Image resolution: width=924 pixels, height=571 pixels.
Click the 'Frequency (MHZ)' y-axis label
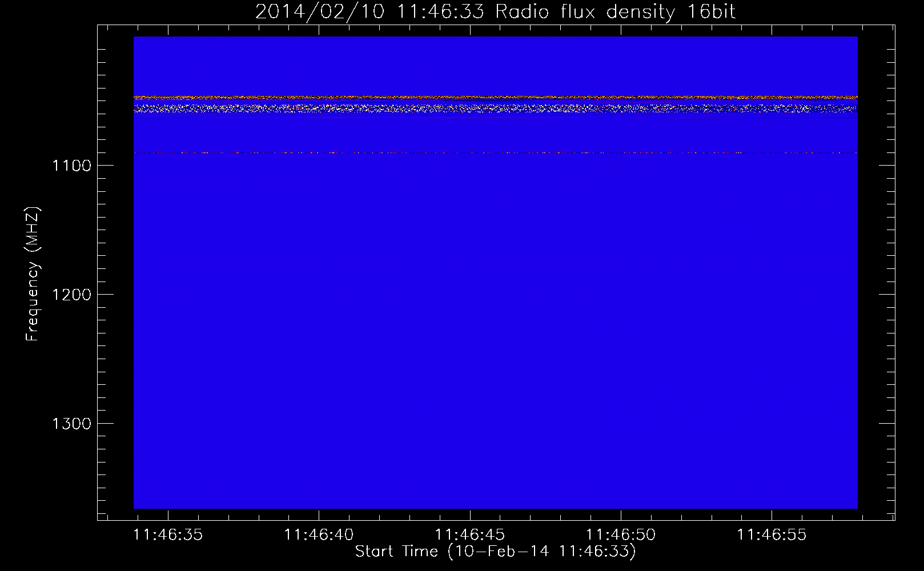point(33,274)
